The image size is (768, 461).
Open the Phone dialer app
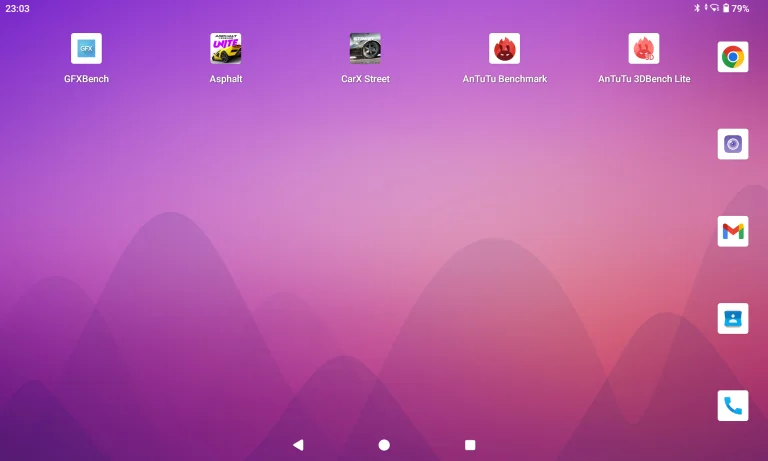point(733,405)
